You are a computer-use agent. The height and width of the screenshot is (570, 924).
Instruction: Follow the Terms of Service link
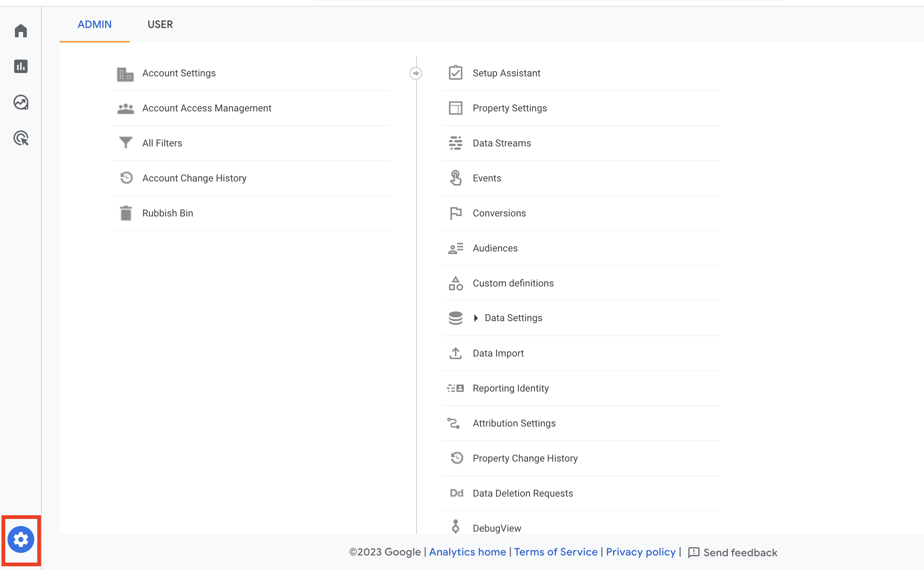[556, 552]
